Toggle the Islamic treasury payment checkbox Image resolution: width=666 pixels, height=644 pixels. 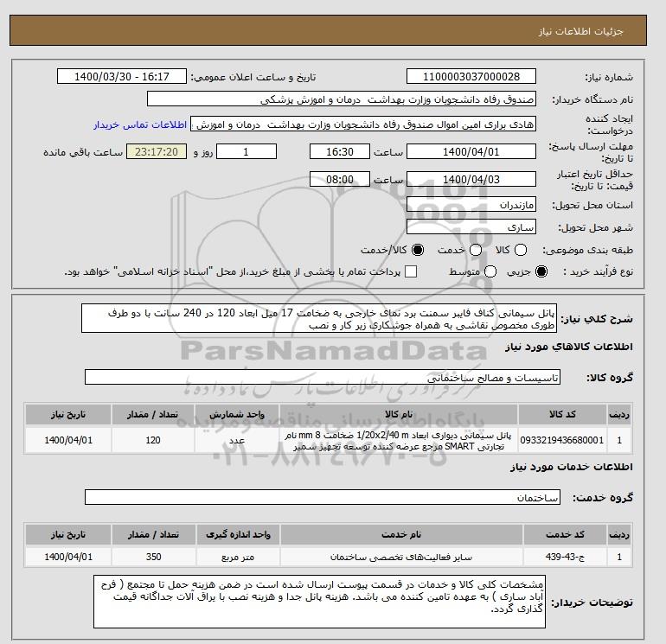pos(411,271)
